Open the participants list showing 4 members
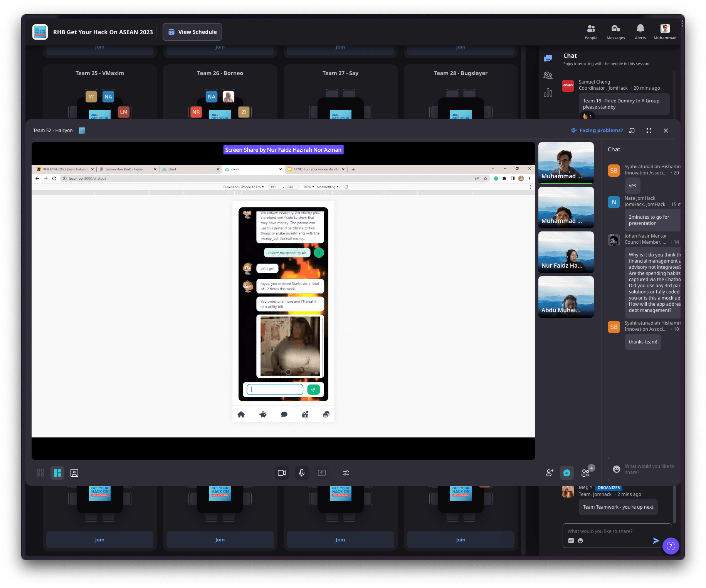The height and width of the screenshot is (588, 706). (586, 473)
